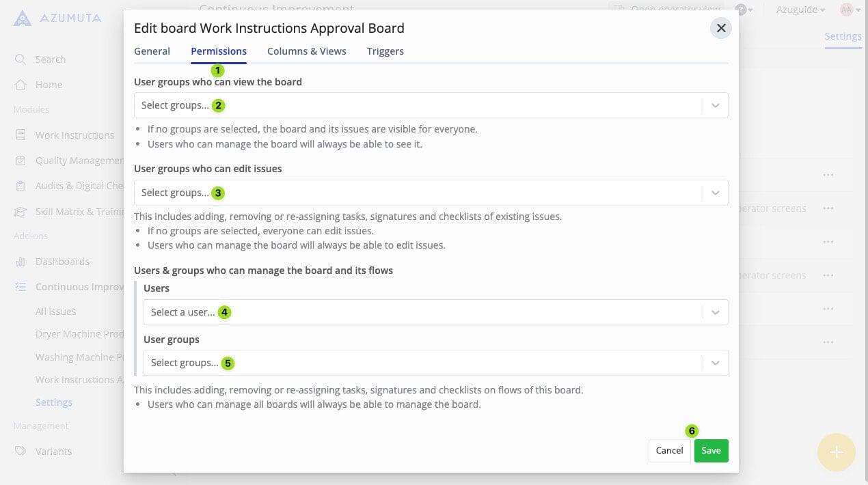Close the Edit board dialog
Viewport: 868px width, 485px height.
point(720,28)
